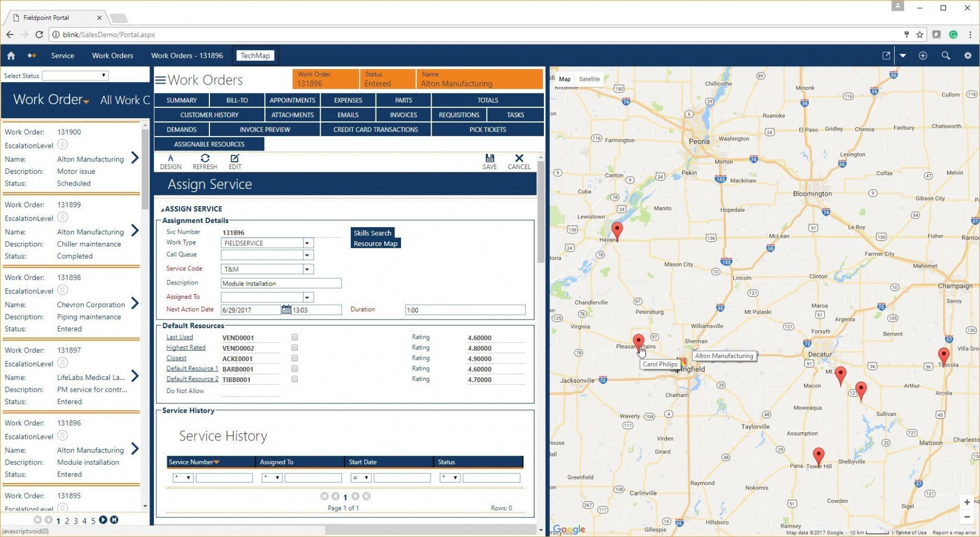Switch to the Appointments tab
Viewport: 980px width, 537px height.
coord(292,100)
